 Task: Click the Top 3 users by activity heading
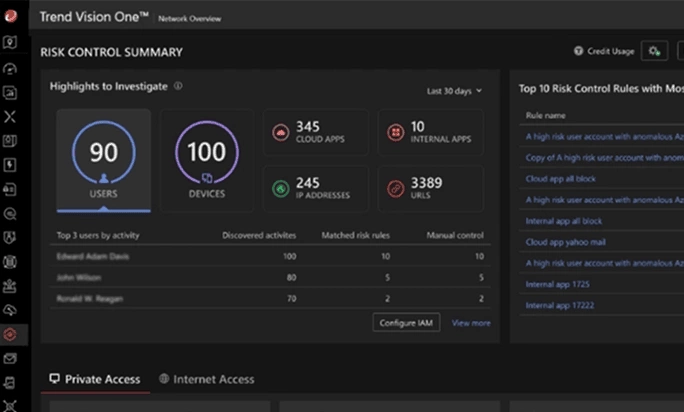tap(98, 235)
